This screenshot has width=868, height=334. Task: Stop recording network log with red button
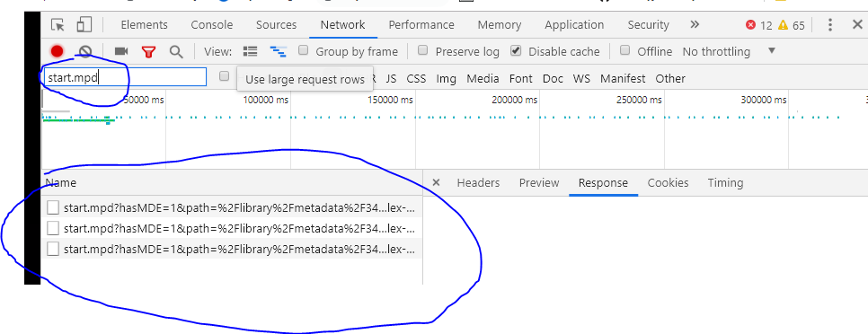pos(57,51)
